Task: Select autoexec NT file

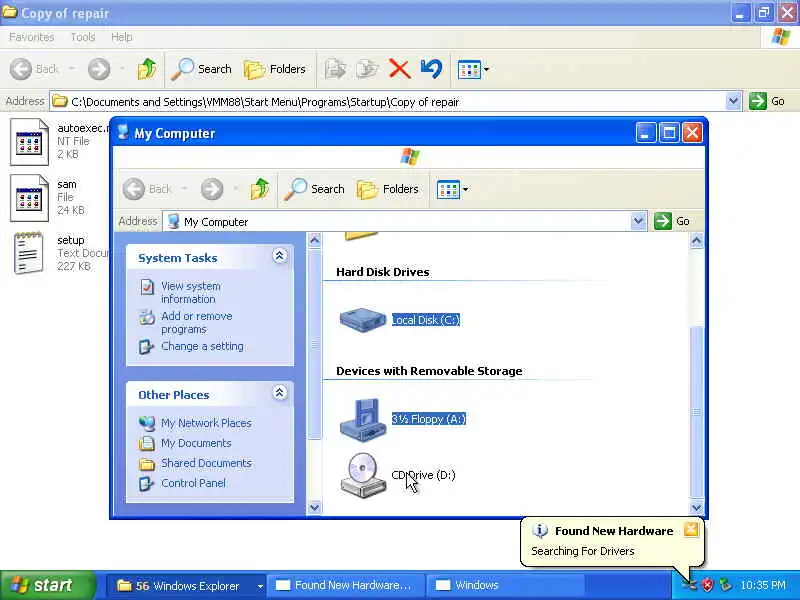Action: tap(30, 142)
